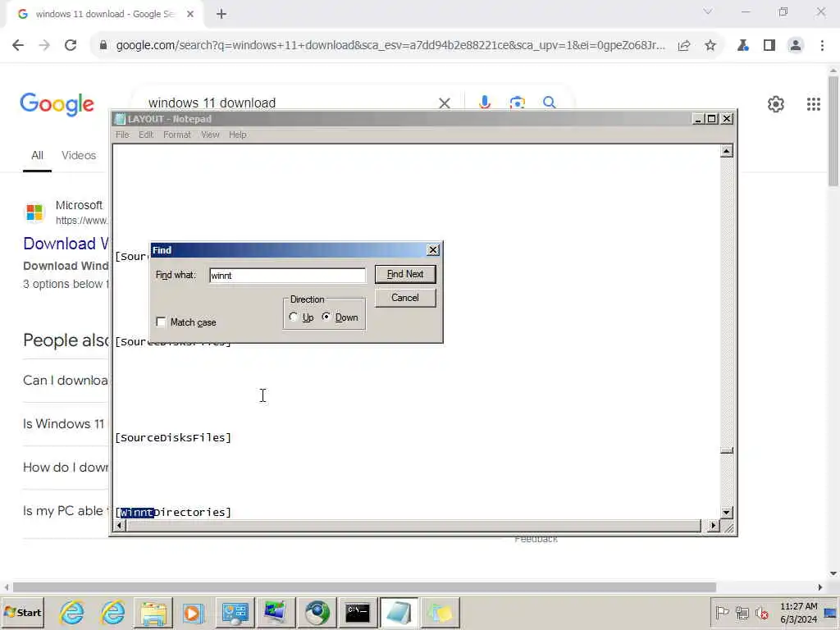Select the Down direction radio button
Screen dimensions: 840x630
(x=326, y=317)
